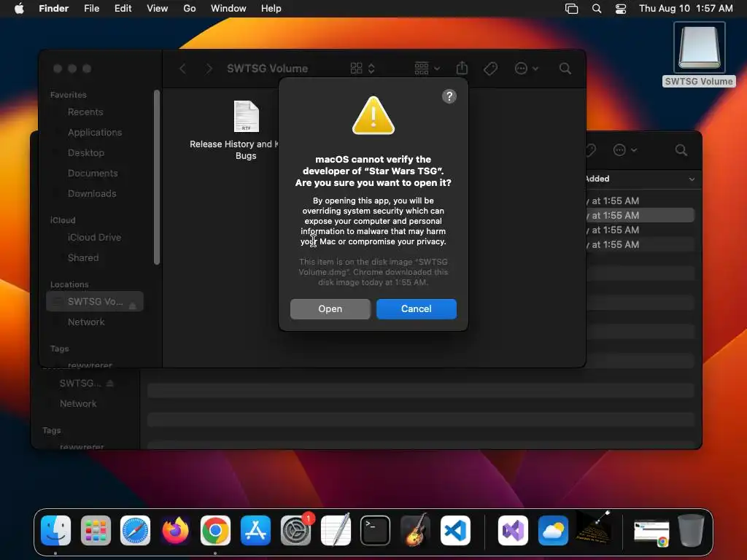
Task: Open the Go menu
Action: 190,8
